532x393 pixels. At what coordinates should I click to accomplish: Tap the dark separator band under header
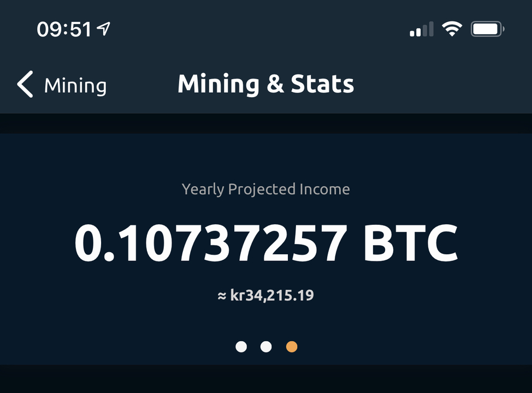pyautogui.click(x=266, y=123)
